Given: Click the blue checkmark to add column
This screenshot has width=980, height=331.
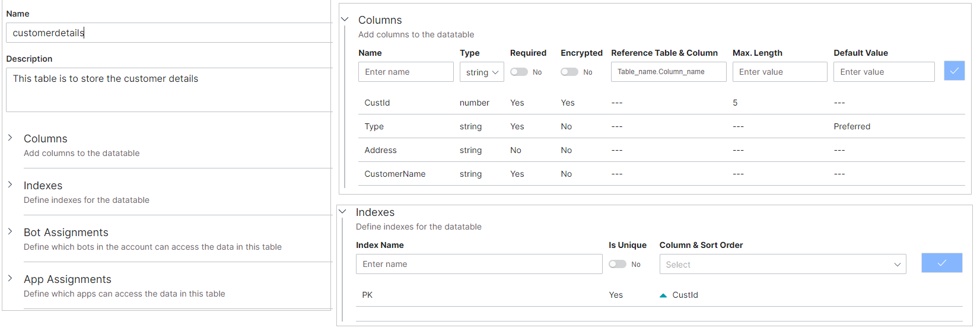Looking at the screenshot, I should tap(954, 71).
